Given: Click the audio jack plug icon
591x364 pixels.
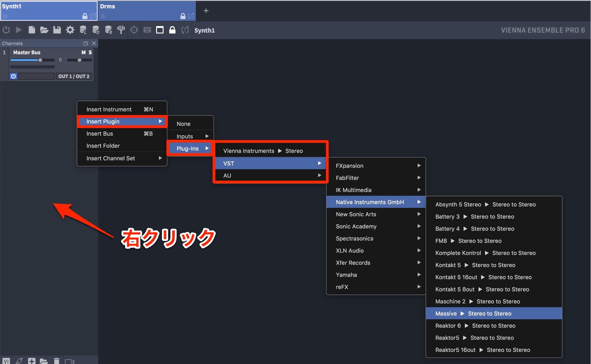Looking at the screenshot, I should tap(19, 361).
